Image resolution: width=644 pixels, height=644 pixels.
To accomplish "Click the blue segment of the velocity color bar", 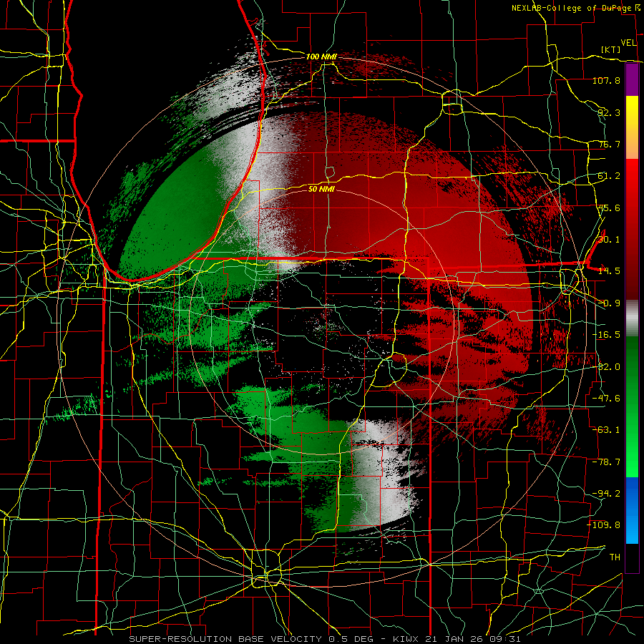I will 632,510.
